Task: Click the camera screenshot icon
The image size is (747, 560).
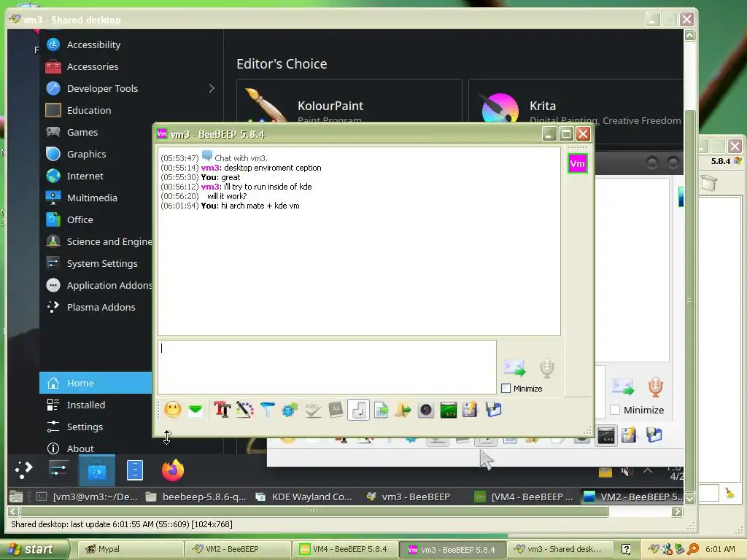Action: (426, 410)
